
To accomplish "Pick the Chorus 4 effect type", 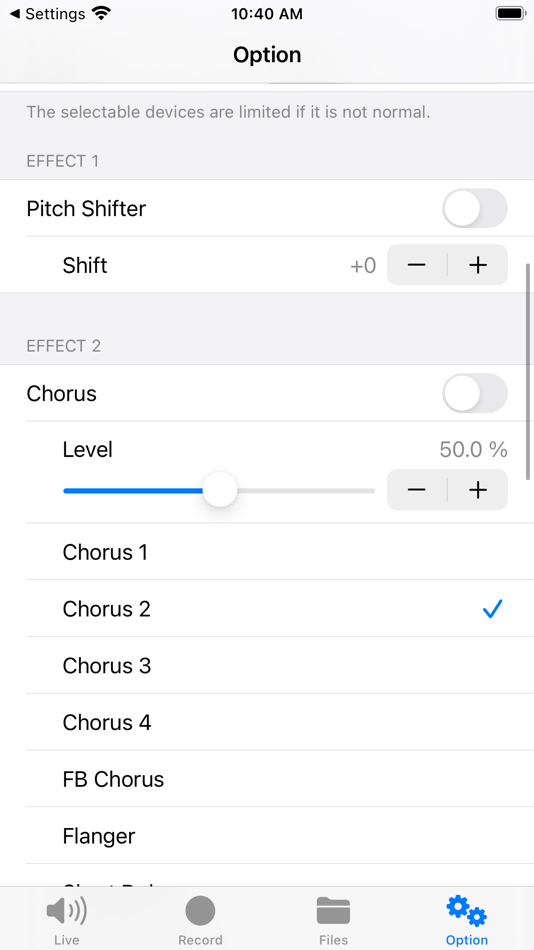I will (280, 722).
